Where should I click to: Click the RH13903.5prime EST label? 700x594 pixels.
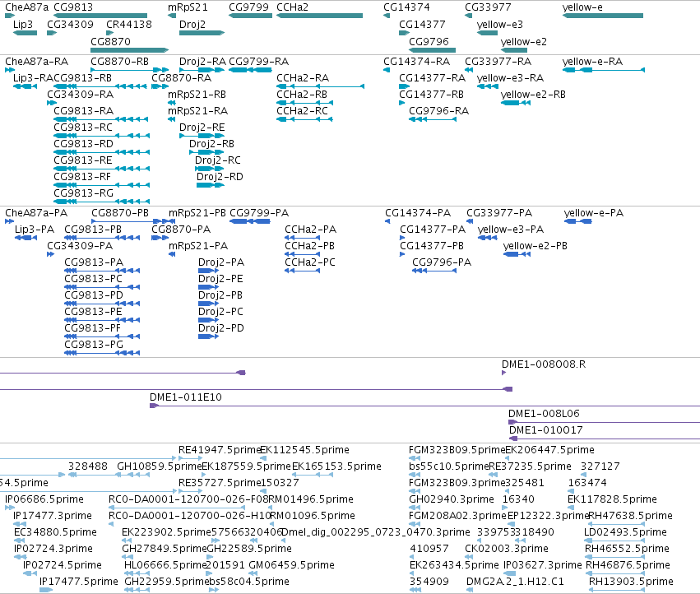coord(631,582)
